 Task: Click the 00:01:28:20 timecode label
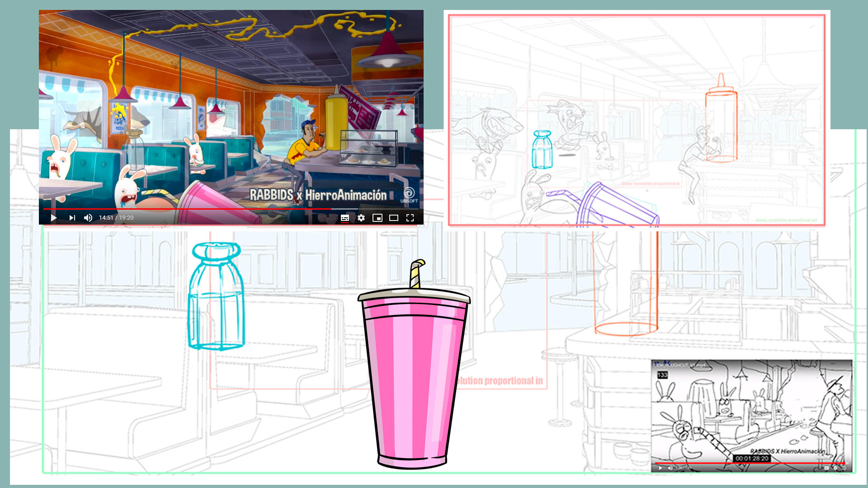point(752,458)
